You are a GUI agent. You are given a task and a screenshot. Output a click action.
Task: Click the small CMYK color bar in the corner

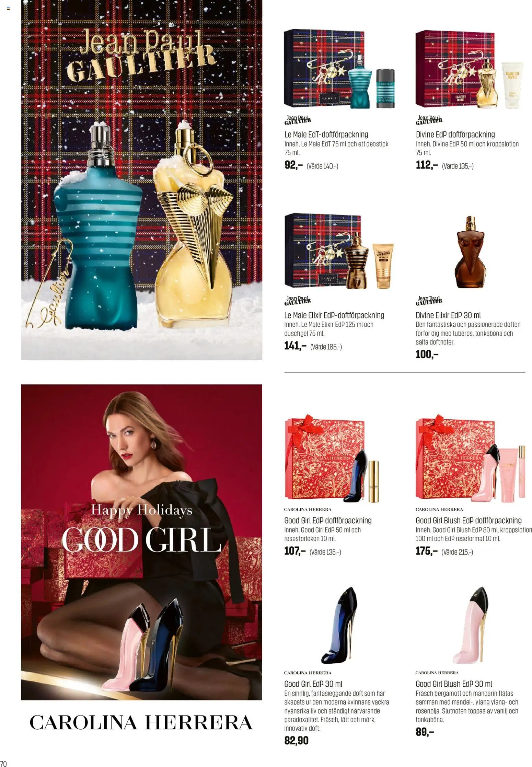(x=8, y=8)
